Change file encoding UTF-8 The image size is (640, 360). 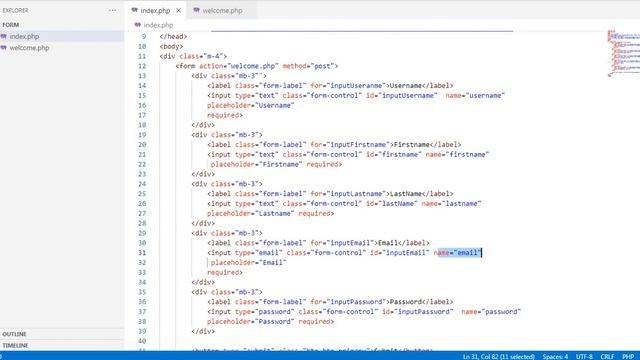coord(584,357)
